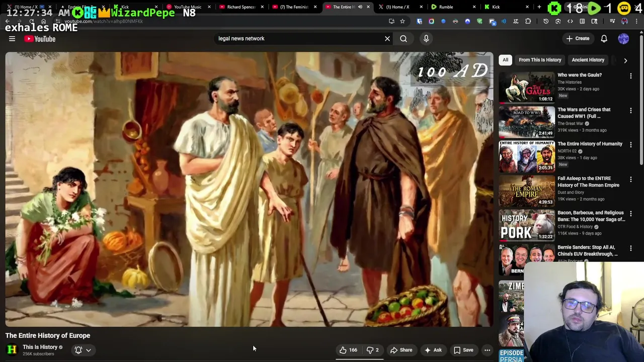Open options menu for Who were the Gauls?

click(x=631, y=76)
